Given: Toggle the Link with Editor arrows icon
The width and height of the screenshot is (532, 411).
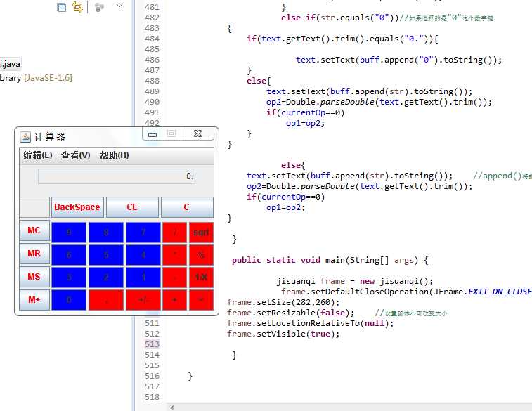Looking at the screenshot, I should [77, 7].
